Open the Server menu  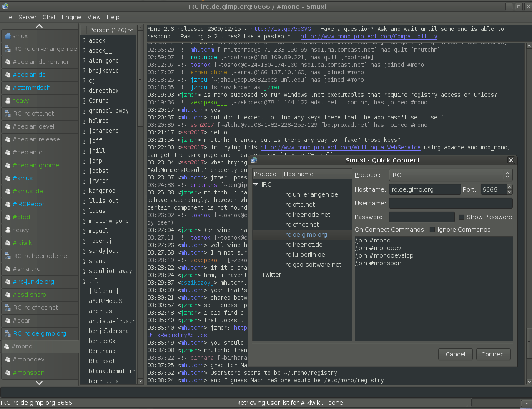point(28,17)
